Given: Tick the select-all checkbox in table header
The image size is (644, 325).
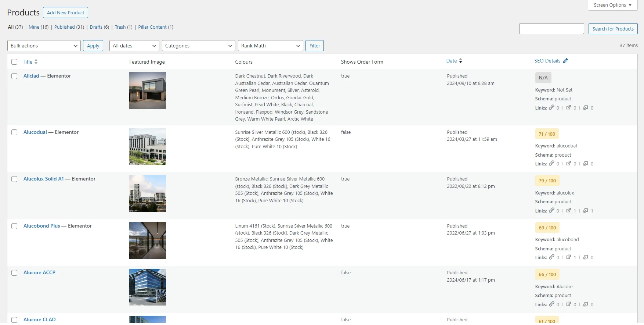Looking at the screenshot, I should [14, 62].
